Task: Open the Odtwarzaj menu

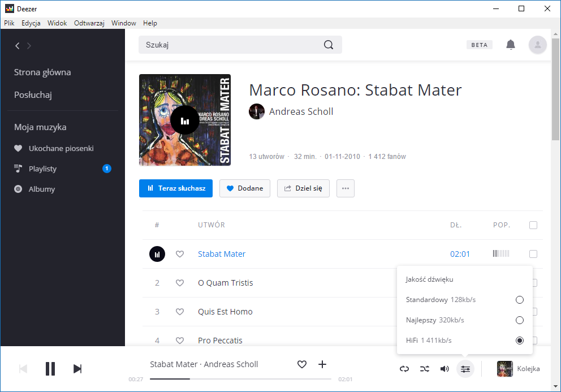Action: 89,23
